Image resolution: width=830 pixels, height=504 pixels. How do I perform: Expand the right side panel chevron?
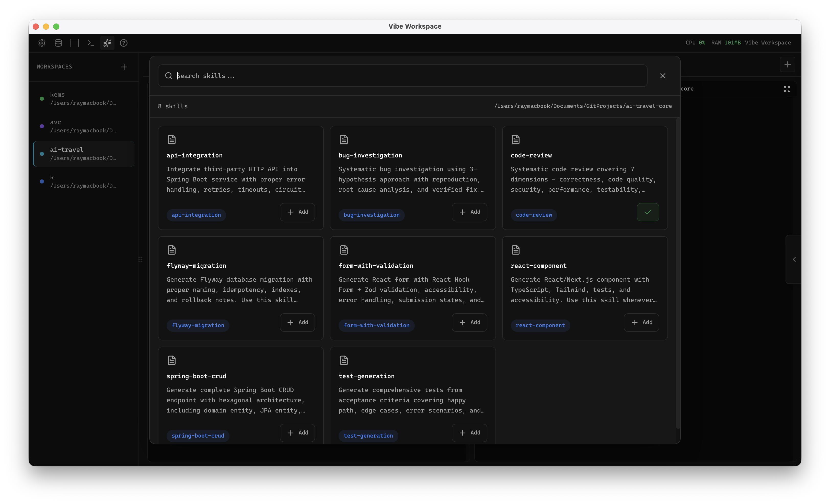tap(794, 259)
